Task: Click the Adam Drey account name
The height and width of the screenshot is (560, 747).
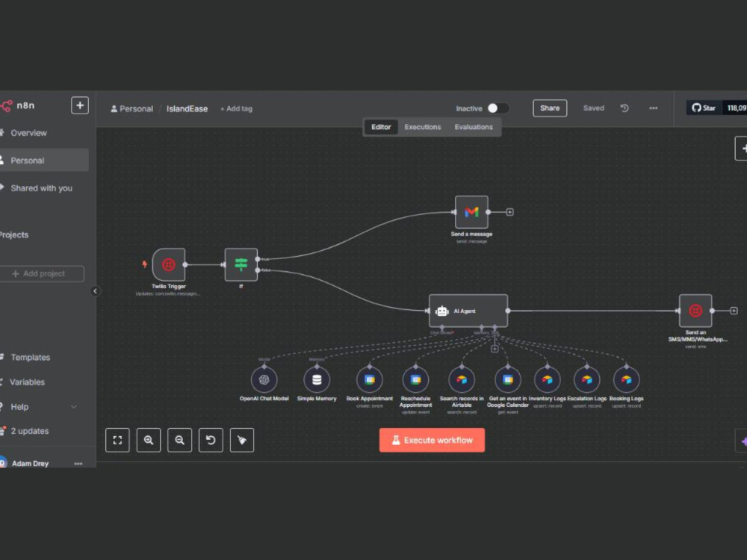Action: [x=30, y=464]
